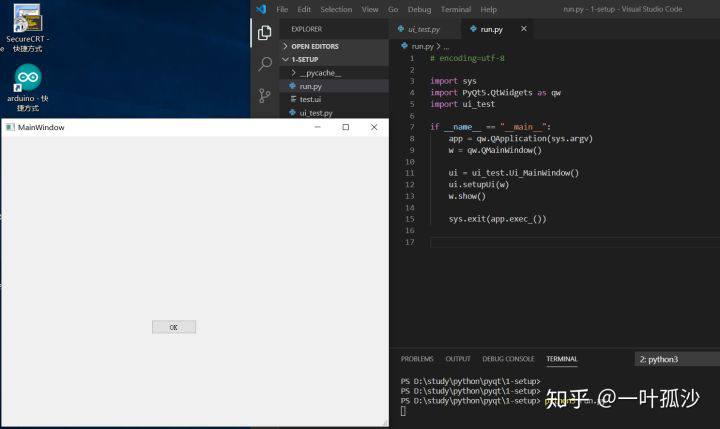This screenshot has height=429, width=720.
Task: Maximize the MainWindow window
Action: tap(346, 127)
